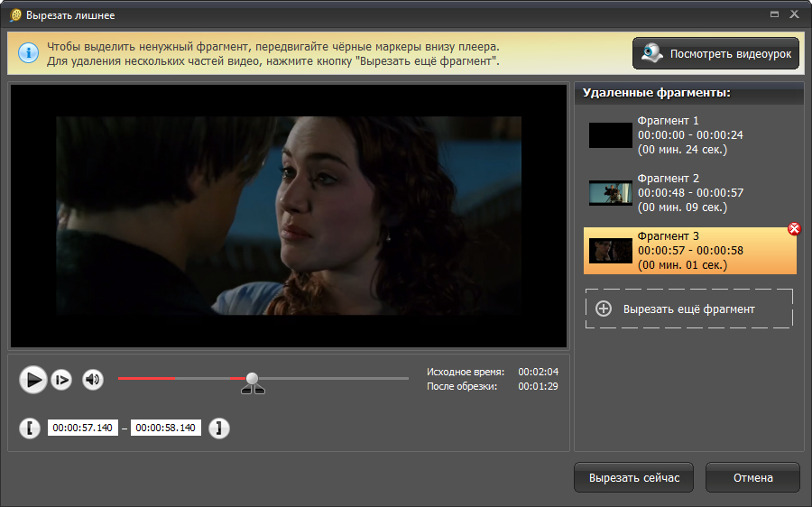Click the blue info icon in the hint bar

tap(29, 53)
